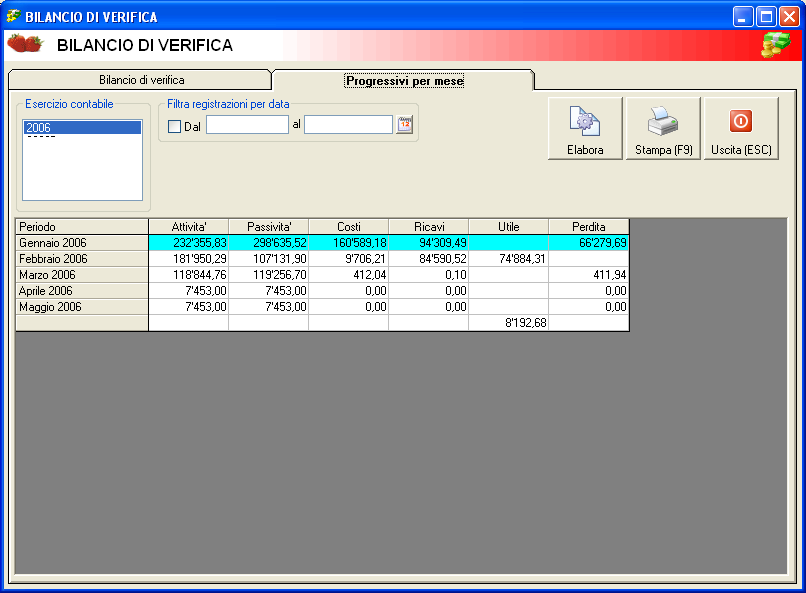Click the Febbraio Attivita' value 181'950,29
This screenshot has width=806, height=593.
click(x=189, y=258)
